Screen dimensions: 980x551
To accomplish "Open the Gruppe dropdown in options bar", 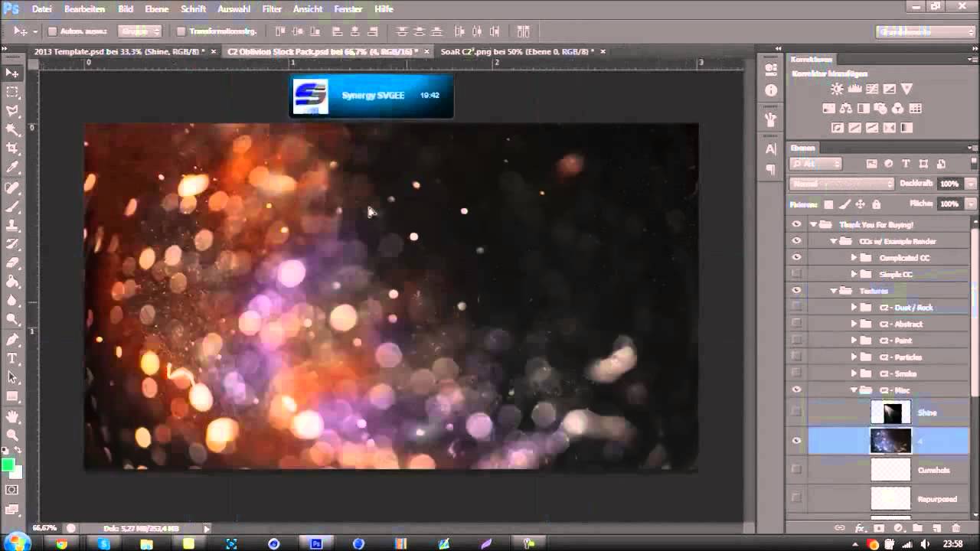I will click(x=139, y=31).
